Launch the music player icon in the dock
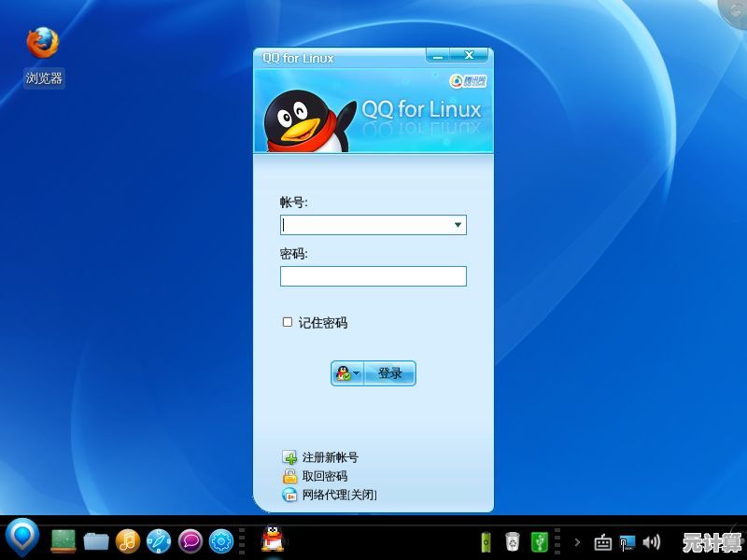 click(x=128, y=540)
